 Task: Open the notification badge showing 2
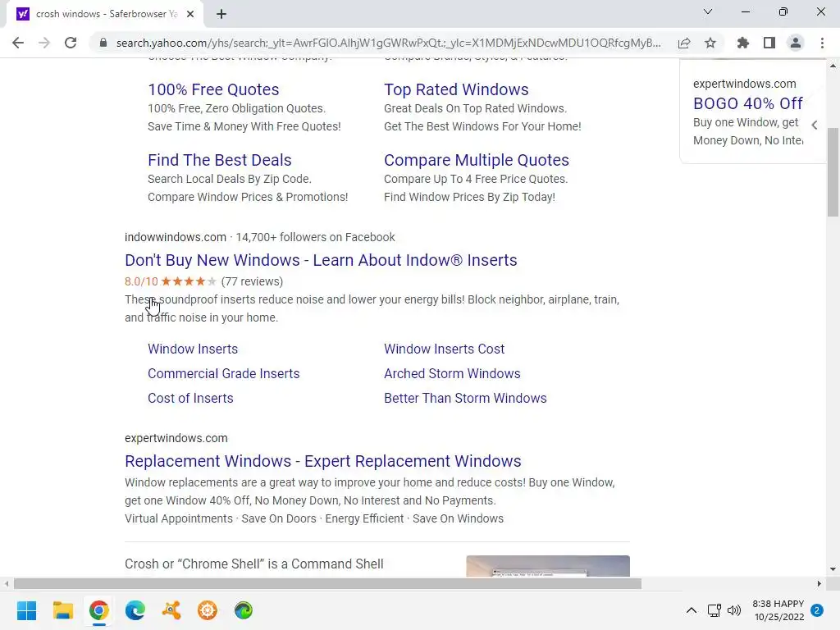click(817, 610)
